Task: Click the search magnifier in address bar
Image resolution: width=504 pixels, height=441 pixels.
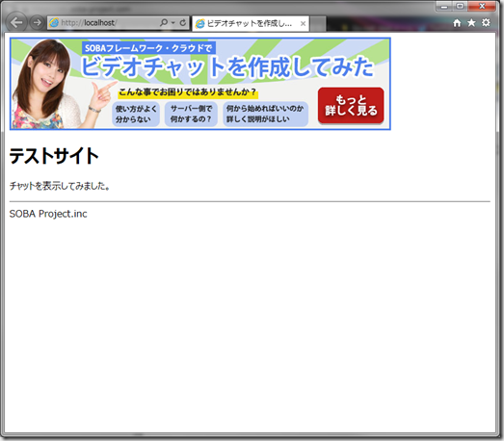Action: 164,23
